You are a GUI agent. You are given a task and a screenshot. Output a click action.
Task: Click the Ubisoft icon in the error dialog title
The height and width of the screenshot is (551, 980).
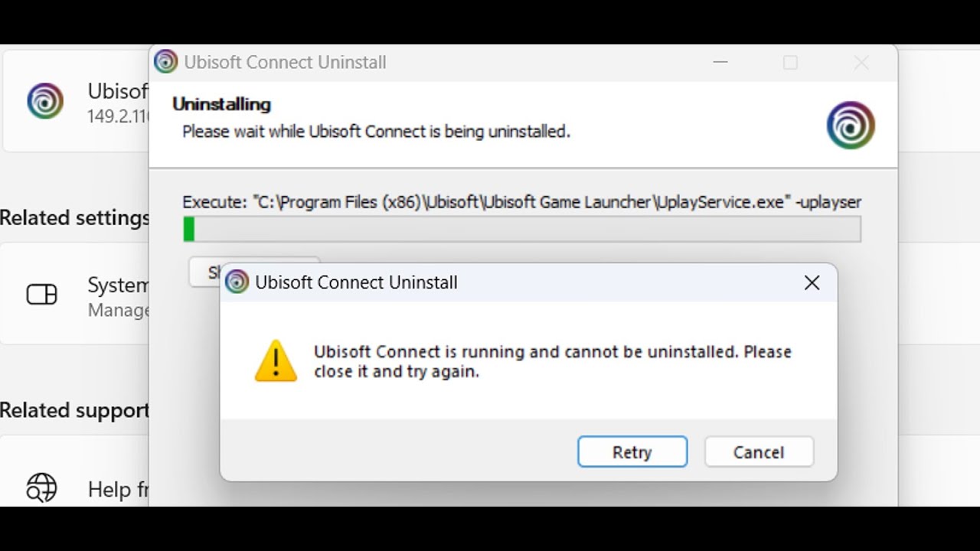click(237, 282)
